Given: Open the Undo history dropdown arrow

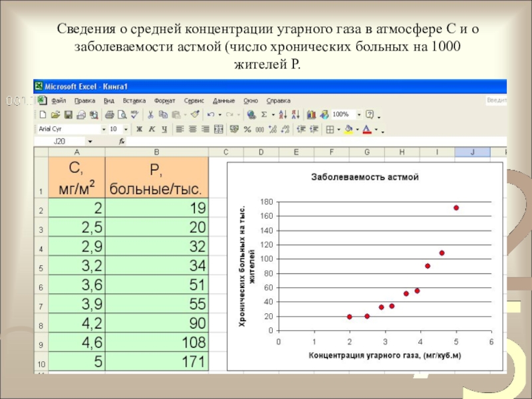Looking at the screenshot, I should [x=220, y=114].
